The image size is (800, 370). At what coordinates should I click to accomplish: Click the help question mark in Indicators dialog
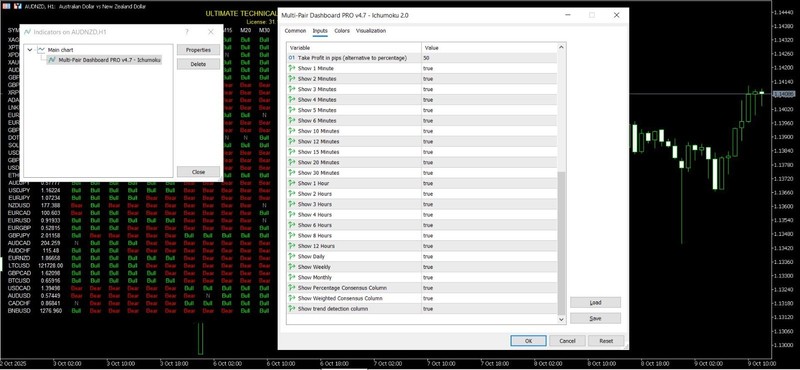point(187,32)
